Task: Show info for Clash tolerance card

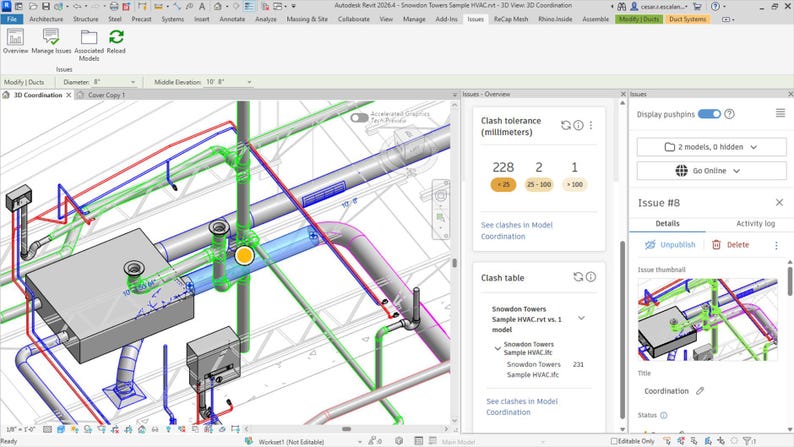Action: 578,125
